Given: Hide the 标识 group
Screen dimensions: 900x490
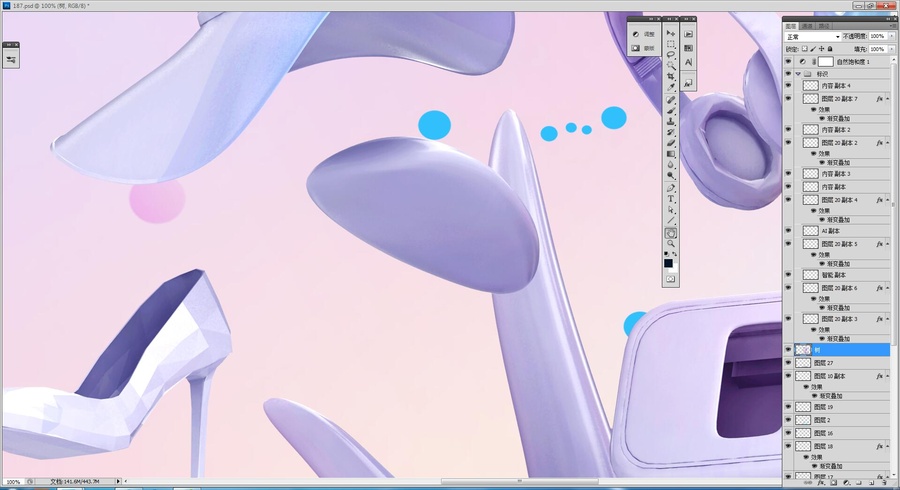Looking at the screenshot, I should [788, 73].
